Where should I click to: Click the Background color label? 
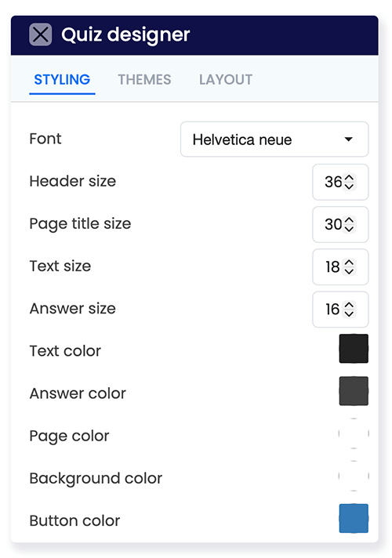click(x=96, y=478)
